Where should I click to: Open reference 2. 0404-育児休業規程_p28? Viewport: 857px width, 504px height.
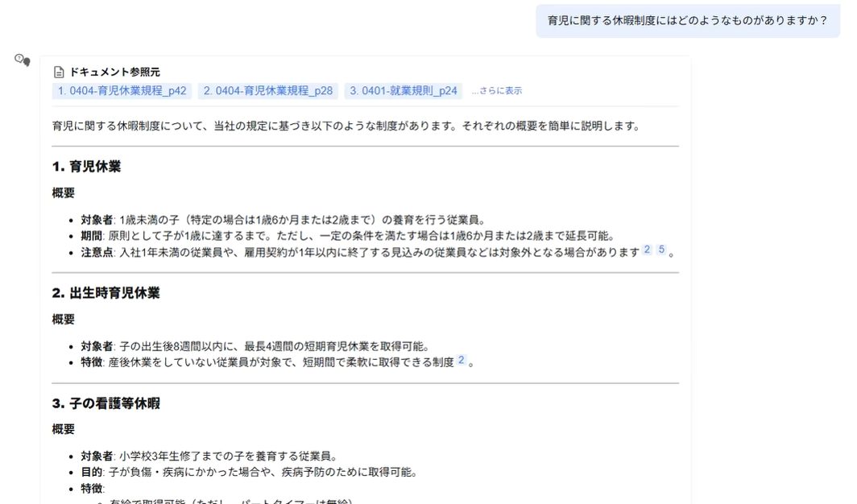pyautogui.click(x=268, y=91)
